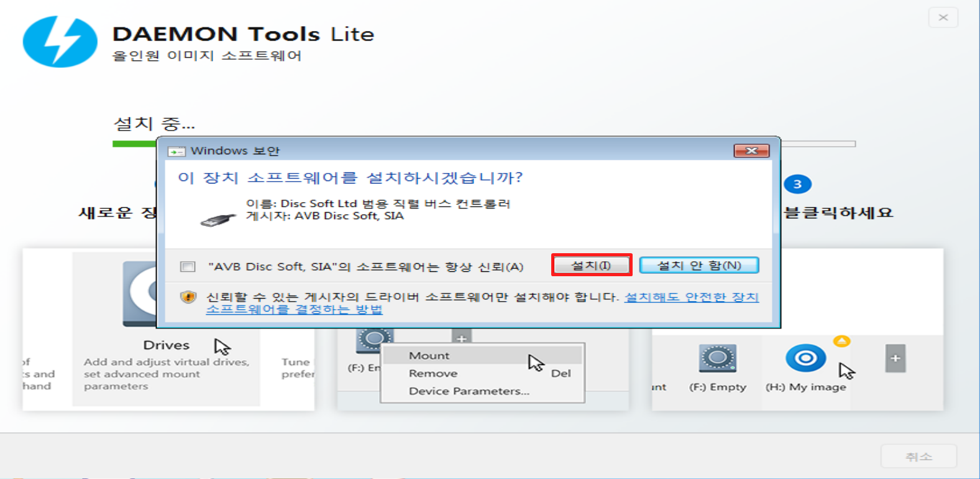The width and height of the screenshot is (980, 479).
Task: Click the 설치 중... status text
Action: (154, 124)
